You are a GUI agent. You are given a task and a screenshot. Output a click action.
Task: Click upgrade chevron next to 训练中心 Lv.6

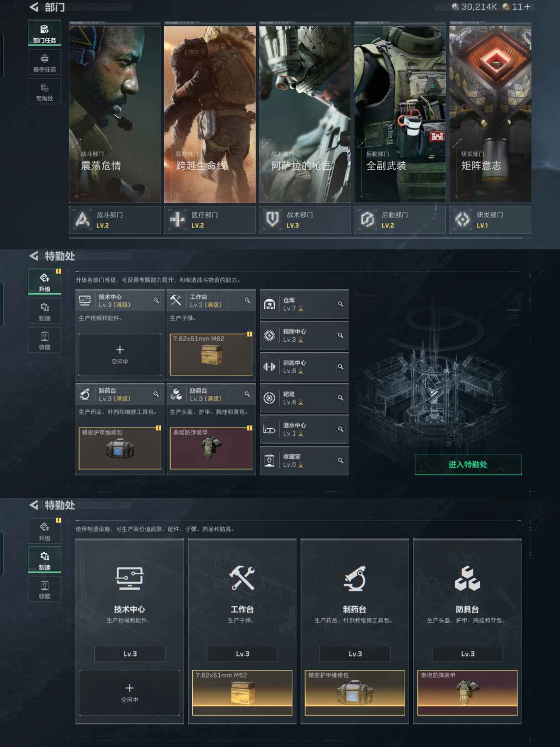(301, 371)
